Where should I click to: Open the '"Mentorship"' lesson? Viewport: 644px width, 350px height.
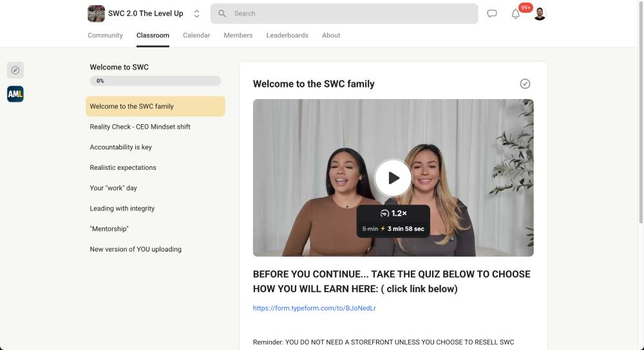click(155, 228)
